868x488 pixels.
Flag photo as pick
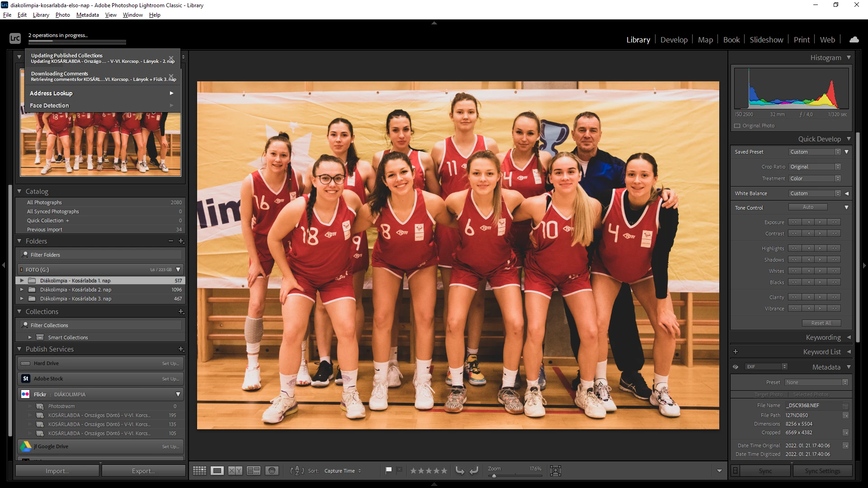[x=388, y=470]
